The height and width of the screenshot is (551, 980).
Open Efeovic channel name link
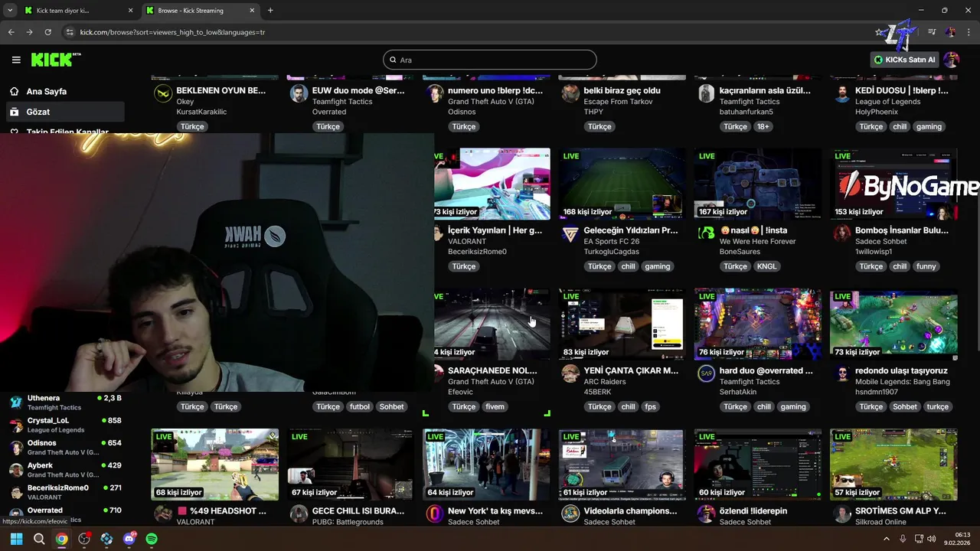pyautogui.click(x=460, y=392)
